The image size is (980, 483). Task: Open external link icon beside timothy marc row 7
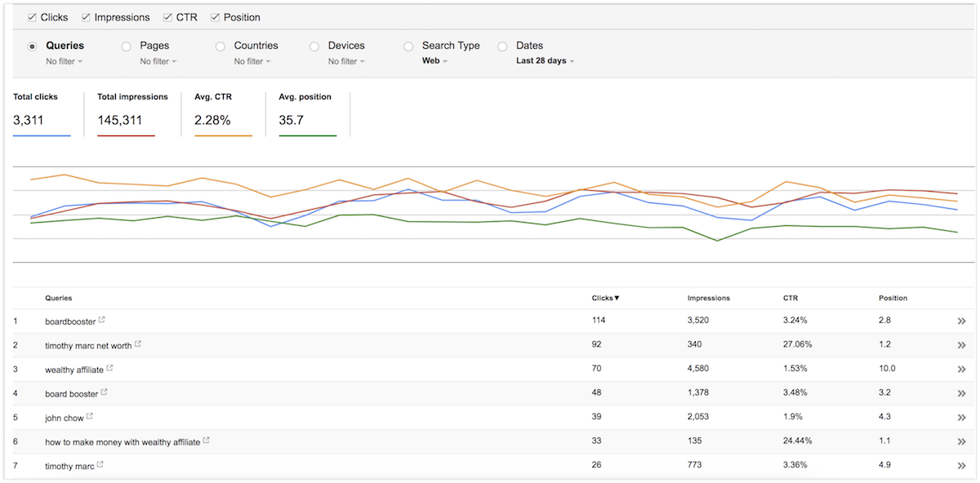click(100, 464)
